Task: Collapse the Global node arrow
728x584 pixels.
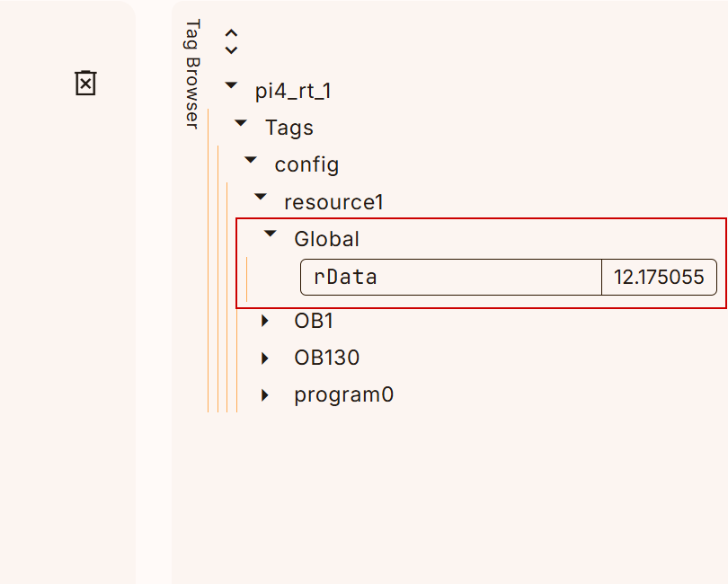Action: [270, 234]
